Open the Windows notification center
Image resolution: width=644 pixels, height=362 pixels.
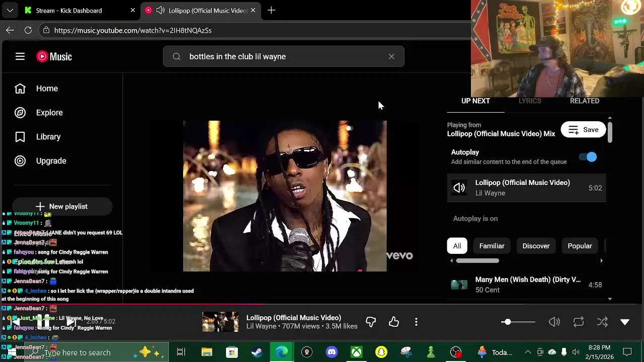[x=627, y=352]
